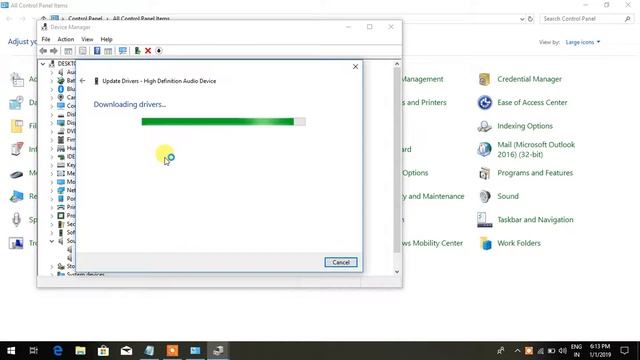
Task: Click the Windows Start button
Action: (x=11, y=351)
